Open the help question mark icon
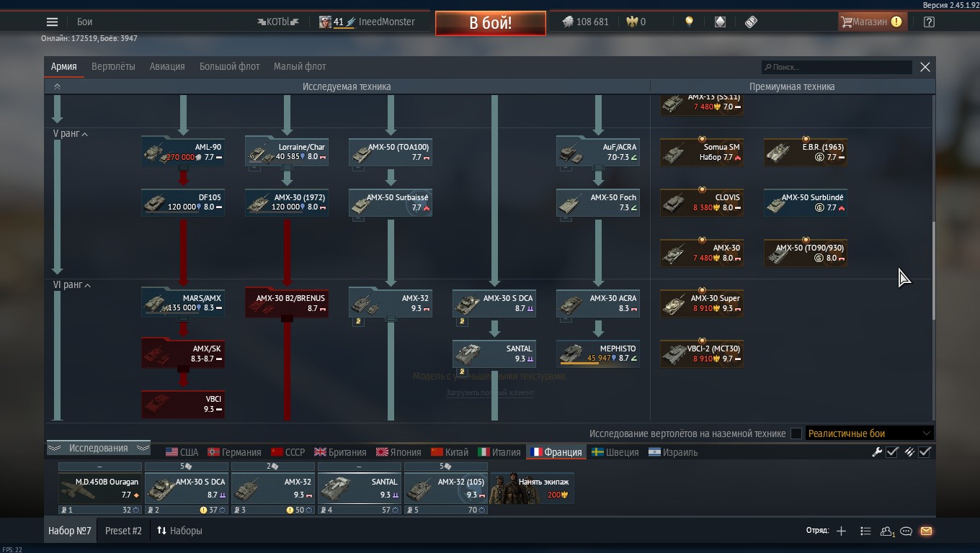The image size is (980, 553). click(929, 22)
